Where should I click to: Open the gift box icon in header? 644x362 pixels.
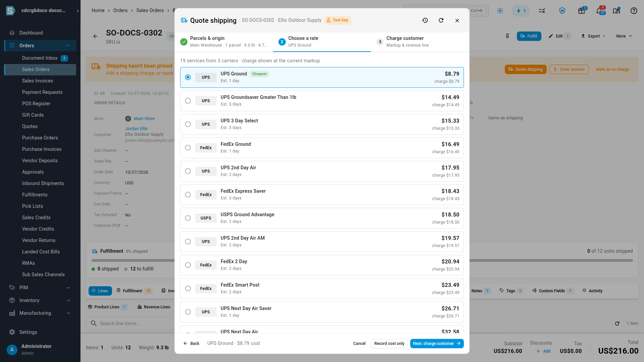(x=582, y=11)
